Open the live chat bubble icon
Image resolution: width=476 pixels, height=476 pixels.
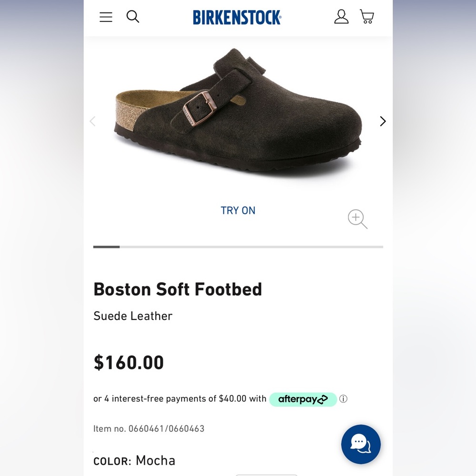tap(360, 444)
